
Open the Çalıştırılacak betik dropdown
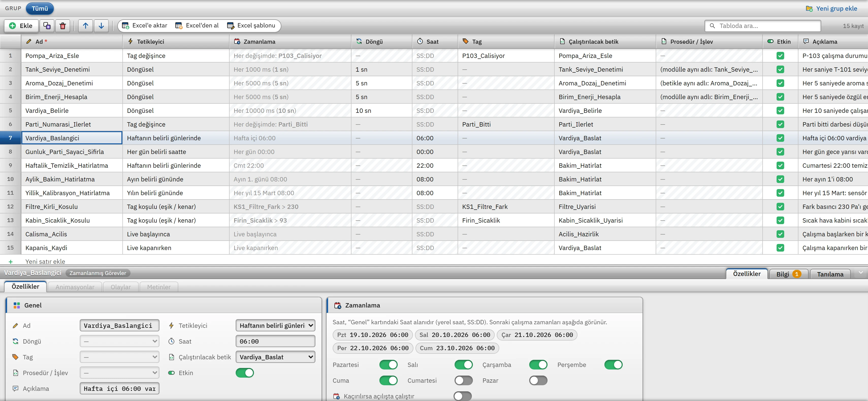[275, 357]
